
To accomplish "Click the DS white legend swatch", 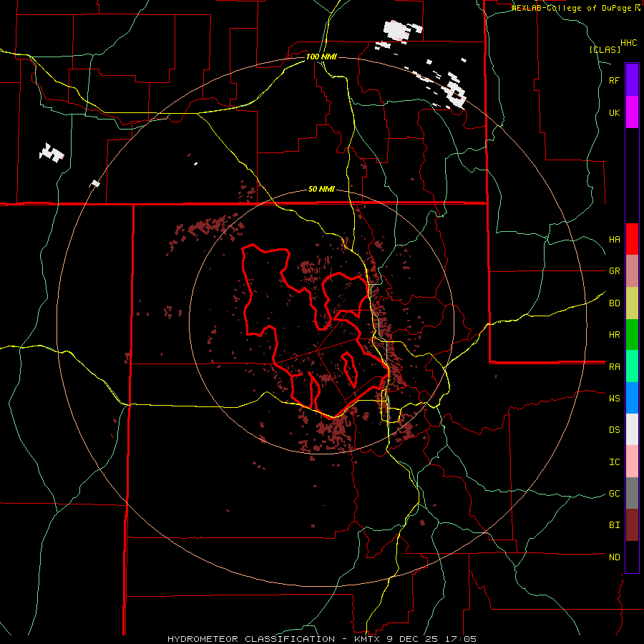I will (x=632, y=429).
